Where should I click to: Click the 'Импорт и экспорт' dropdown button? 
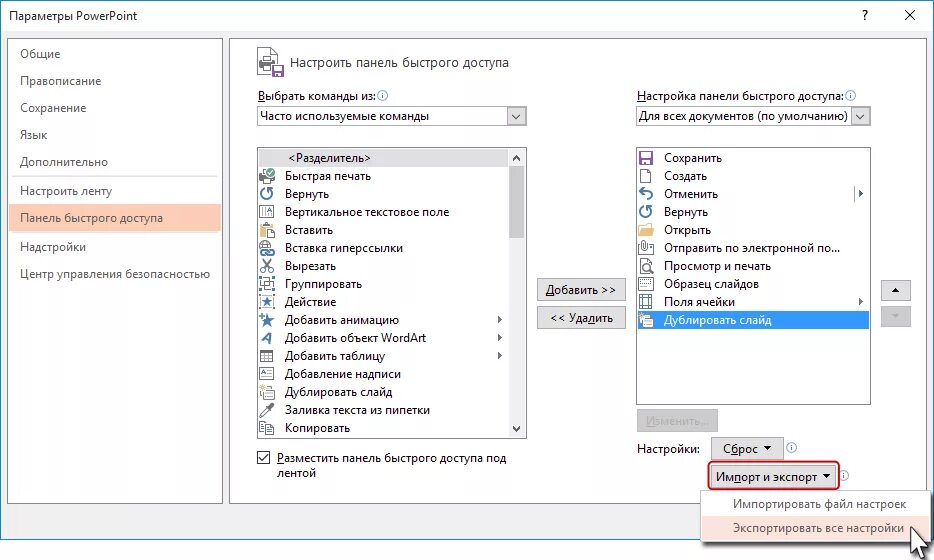click(773, 477)
